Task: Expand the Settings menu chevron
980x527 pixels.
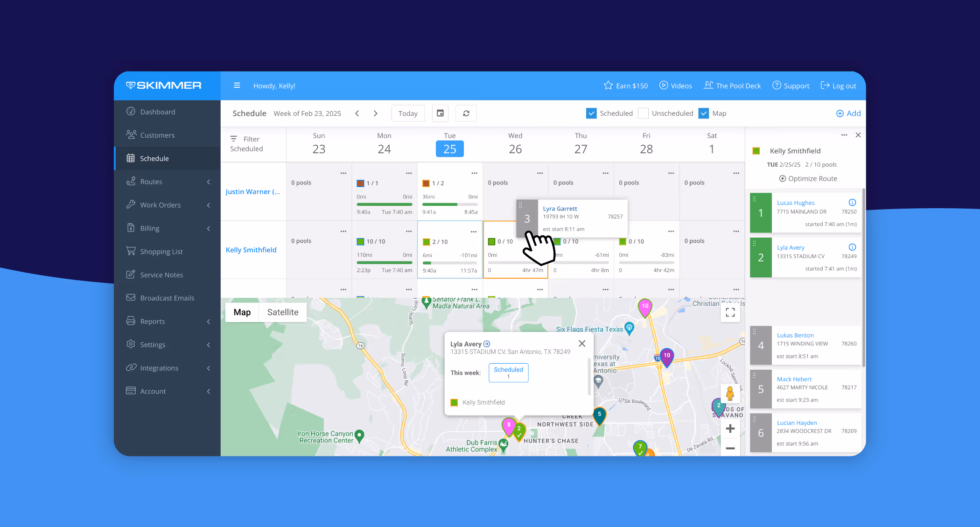Action: pyautogui.click(x=209, y=344)
